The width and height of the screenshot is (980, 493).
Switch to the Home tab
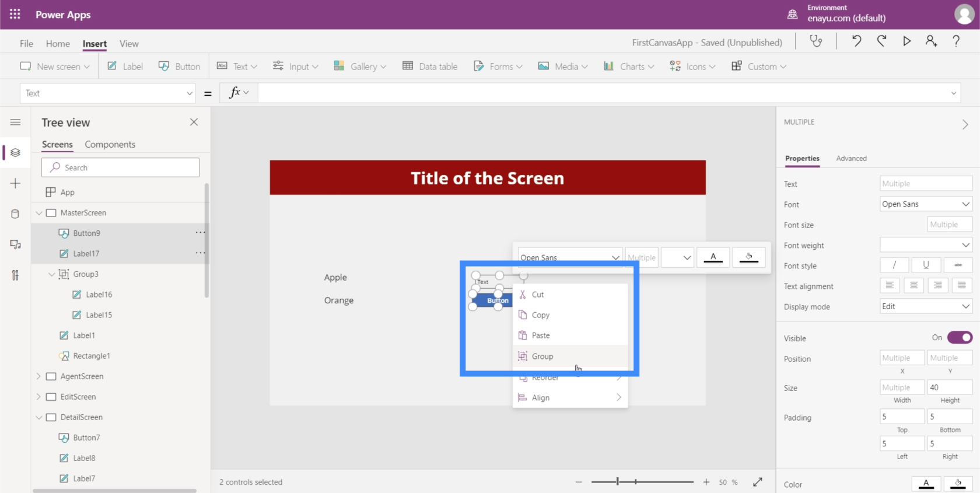pos(58,44)
